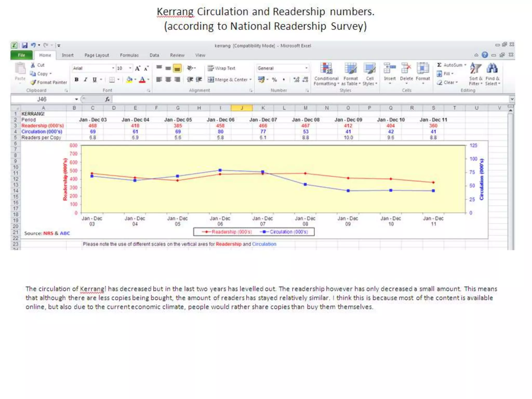Switch to the Page Layout tab

[x=97, y=55]
